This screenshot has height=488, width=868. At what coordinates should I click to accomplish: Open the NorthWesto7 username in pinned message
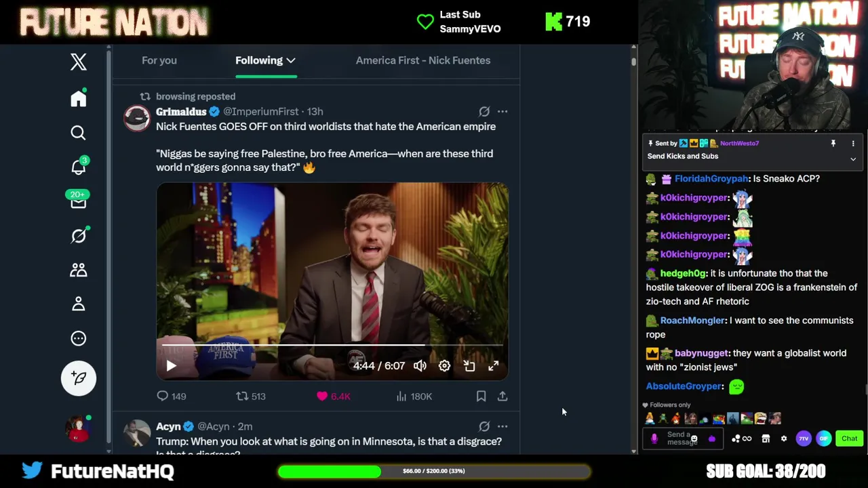739,143
